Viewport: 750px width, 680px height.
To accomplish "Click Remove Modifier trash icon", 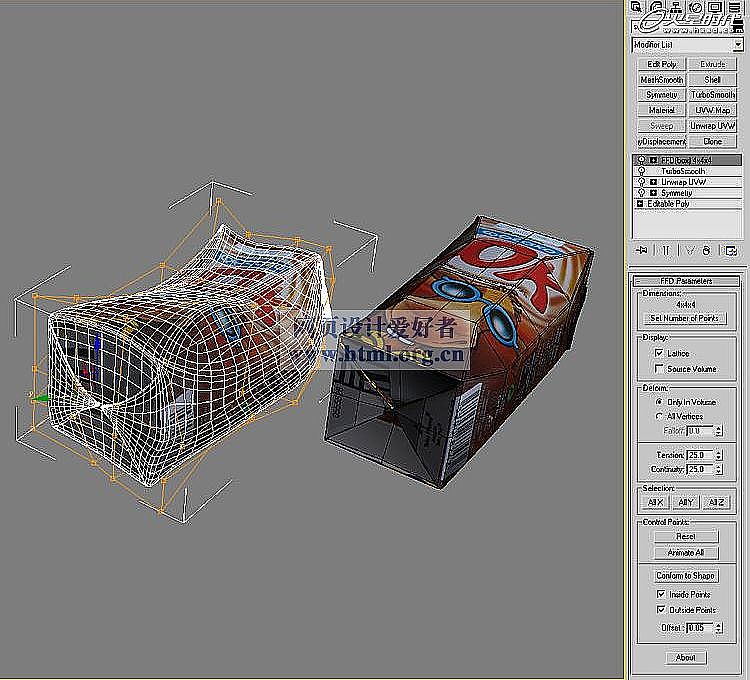I will tap(707, 250).
